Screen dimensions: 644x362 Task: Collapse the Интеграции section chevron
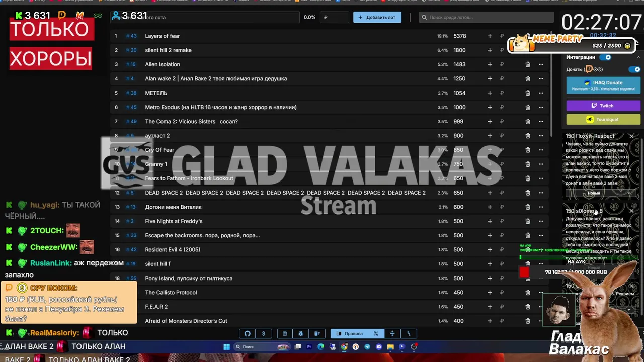(638, 57)
